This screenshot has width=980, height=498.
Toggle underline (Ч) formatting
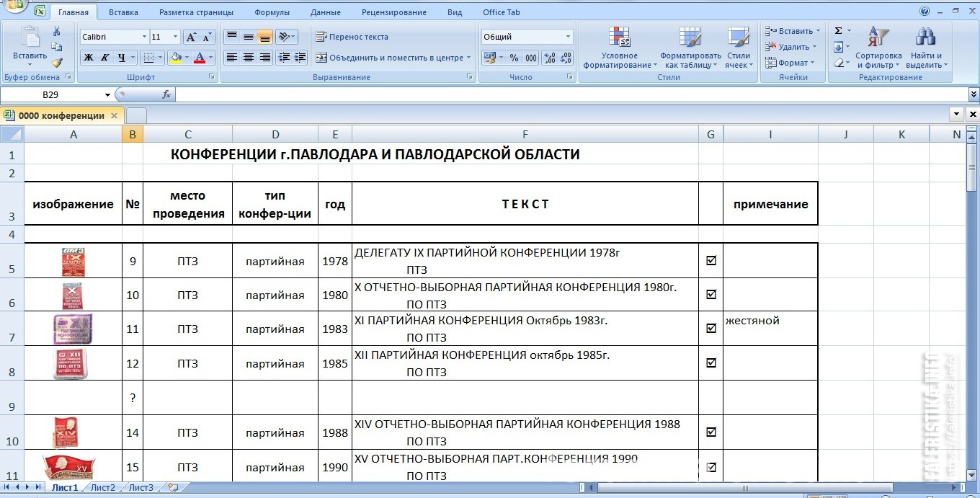tap(122, 58)
